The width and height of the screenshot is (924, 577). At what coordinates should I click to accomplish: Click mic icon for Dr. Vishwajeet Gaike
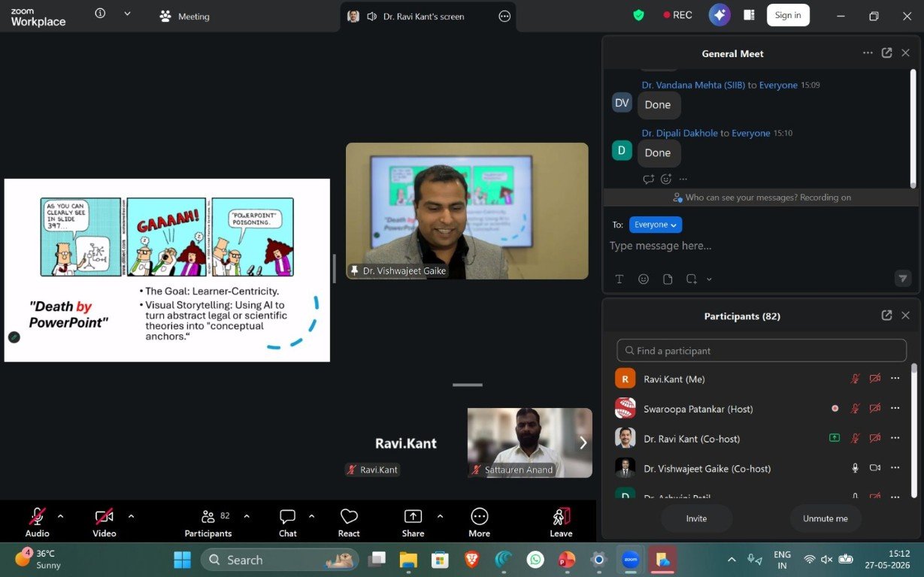click(855, 467)
